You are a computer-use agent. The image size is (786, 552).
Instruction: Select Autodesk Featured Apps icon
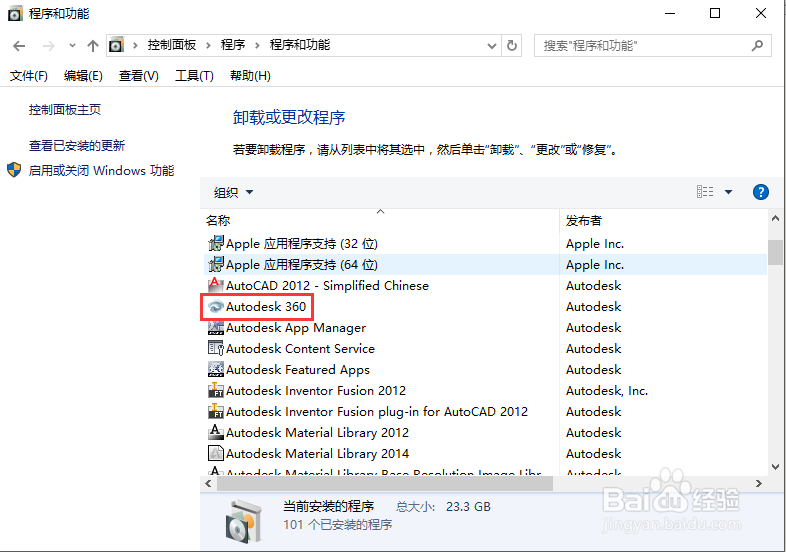tap(216, 370)
